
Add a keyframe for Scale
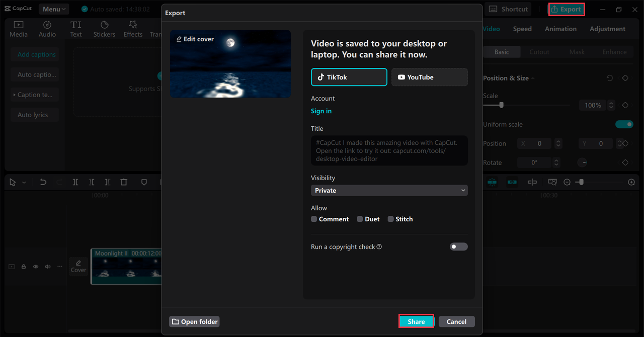625,105
